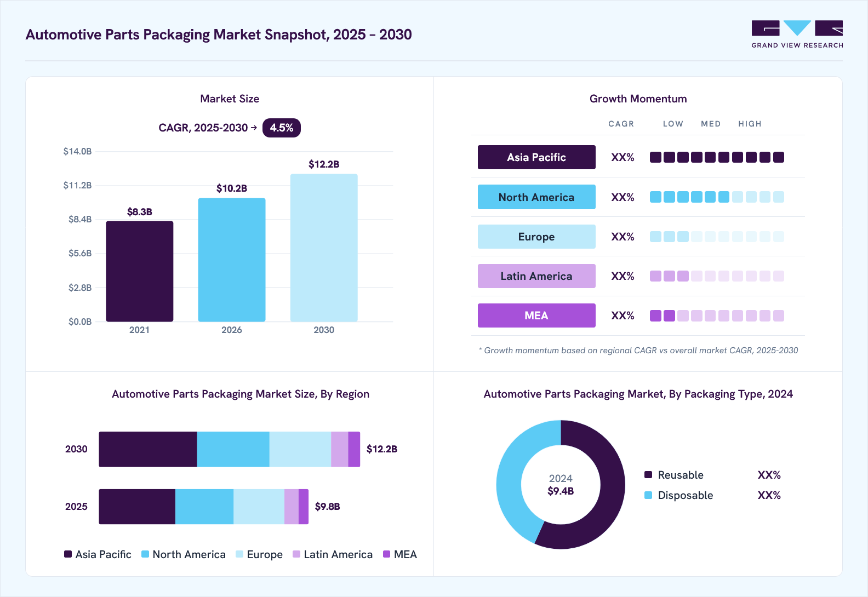This screenshot has width=868, height=597.
Task: Click the Asia Pacific segment of the 2030 stacked bar
Action: (148, 449)
